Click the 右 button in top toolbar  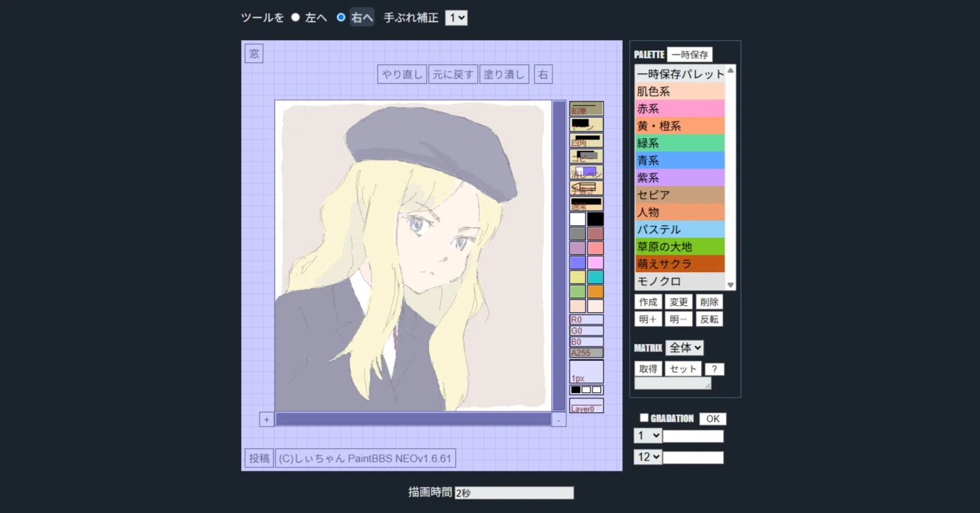(x=543, y=75)
